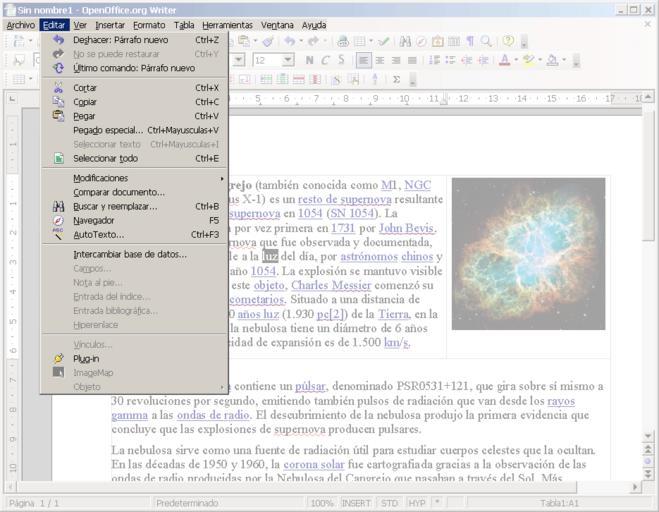The image size is (659, 512).
Task: Select Pegado especial from Editar menu
Action: [x=108, y=130]
